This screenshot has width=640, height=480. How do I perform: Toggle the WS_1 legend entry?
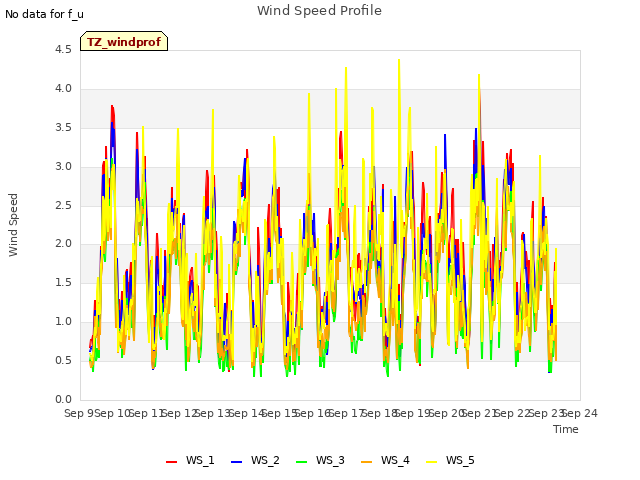[x=190, y=460]
